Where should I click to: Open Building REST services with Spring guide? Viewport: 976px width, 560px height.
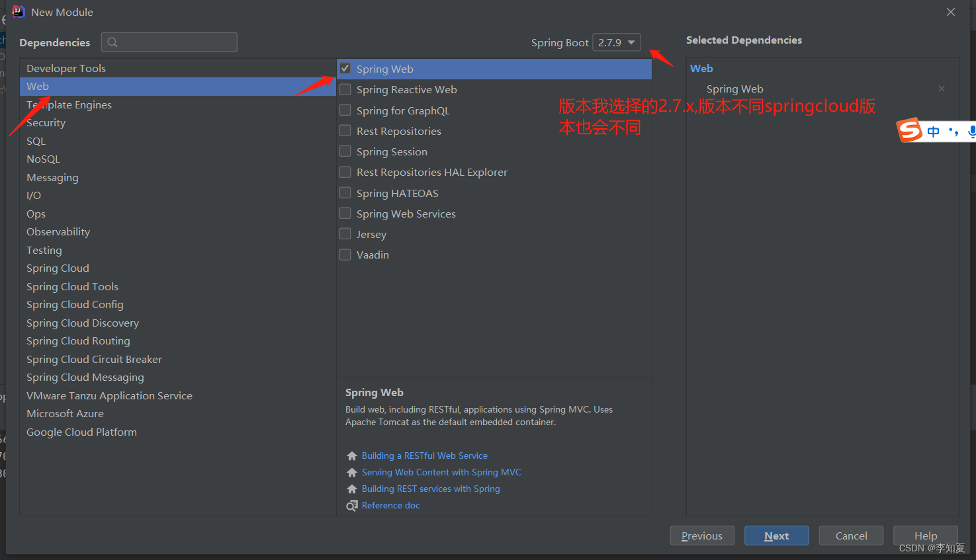coord(431,489)
